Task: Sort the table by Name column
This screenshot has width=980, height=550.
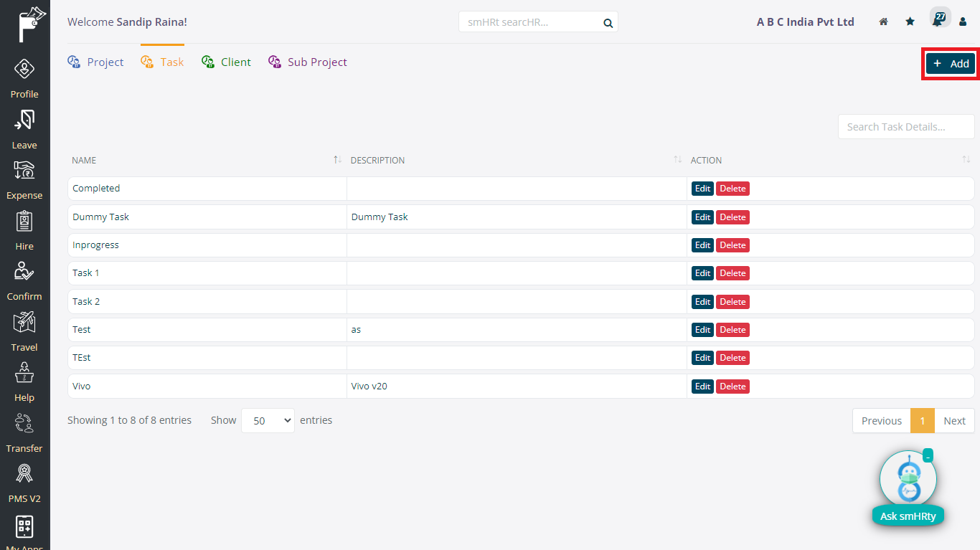Action: point(337,160)
